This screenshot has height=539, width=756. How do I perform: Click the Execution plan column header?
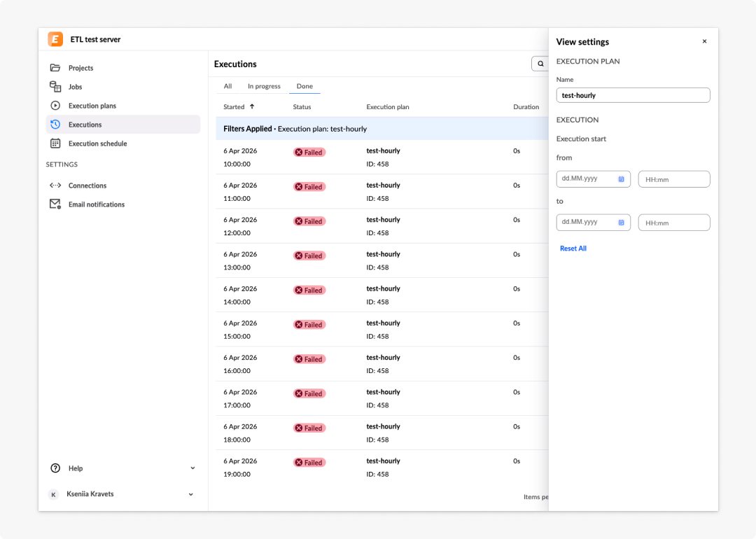click(388, 106)
